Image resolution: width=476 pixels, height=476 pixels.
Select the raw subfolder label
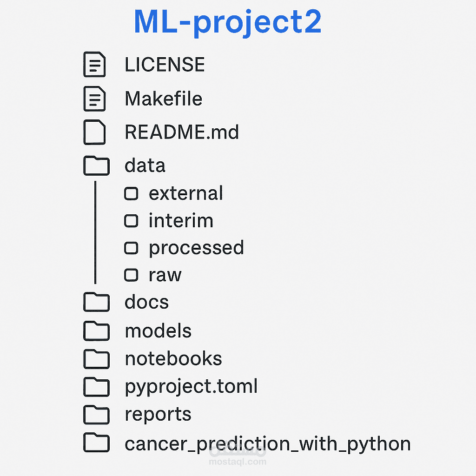click(x=165, y=275)
